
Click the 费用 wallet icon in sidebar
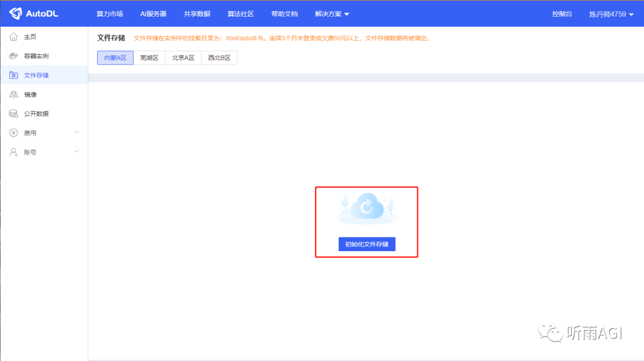tap(13, 132)
